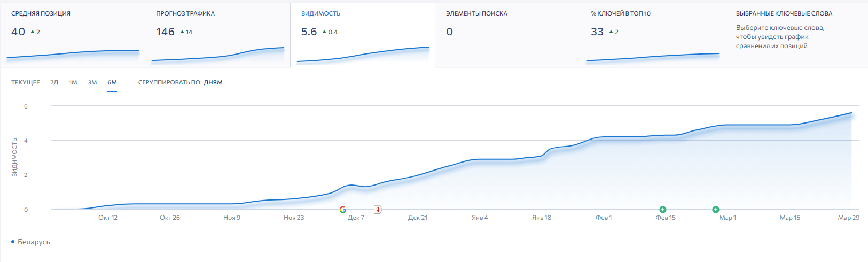The image size is (868, 262).
Task: Select the 6М period filter
Action: click(112, 82)
